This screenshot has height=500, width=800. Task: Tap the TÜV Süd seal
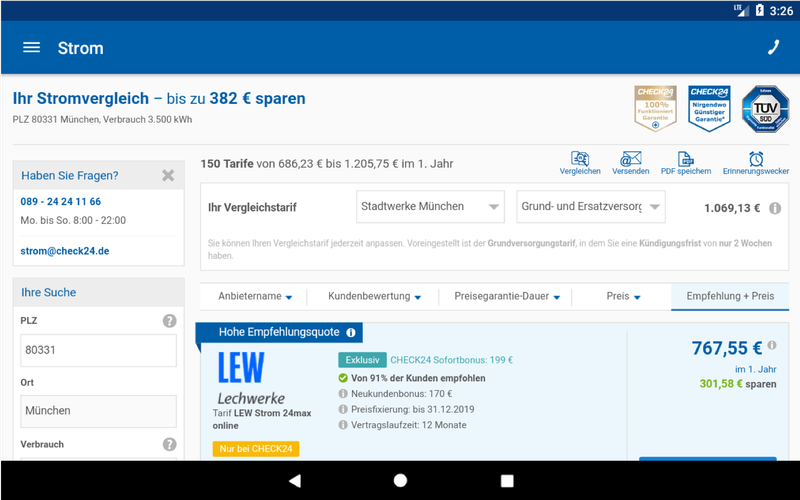coord(765,109)
